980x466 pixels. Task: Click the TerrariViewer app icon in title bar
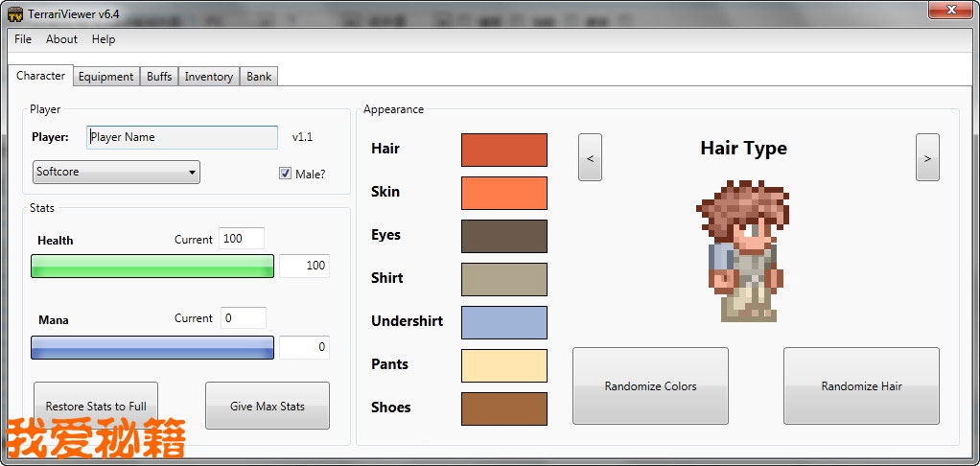point(15,12)
